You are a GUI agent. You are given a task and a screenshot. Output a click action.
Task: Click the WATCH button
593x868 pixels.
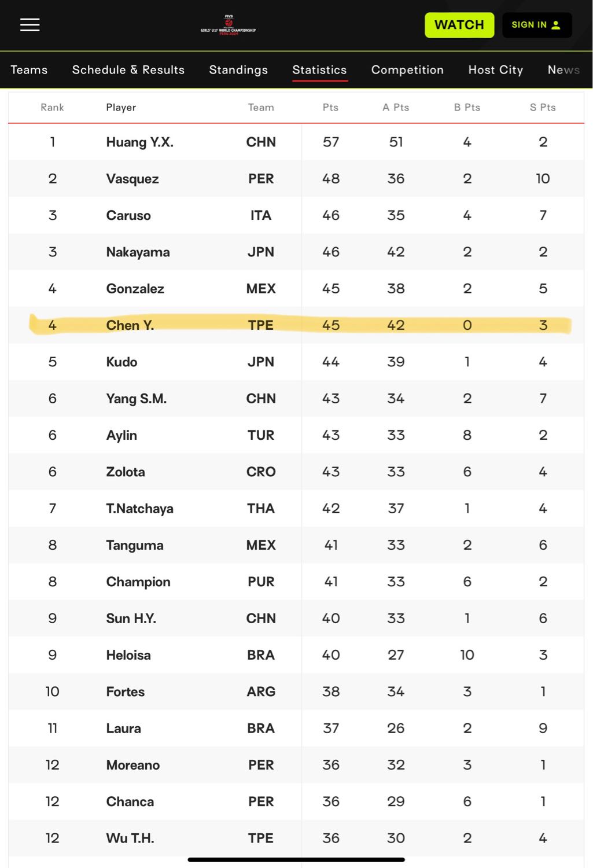459,25
